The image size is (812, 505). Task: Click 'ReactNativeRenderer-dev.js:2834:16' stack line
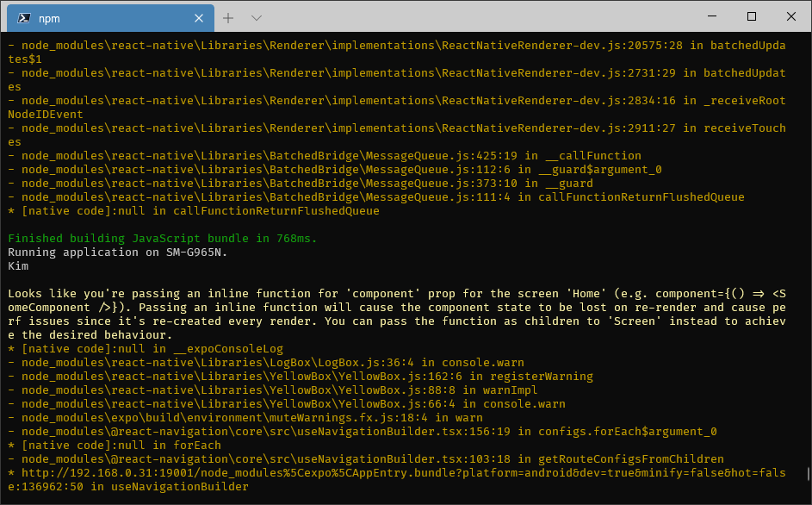(397, 108)
